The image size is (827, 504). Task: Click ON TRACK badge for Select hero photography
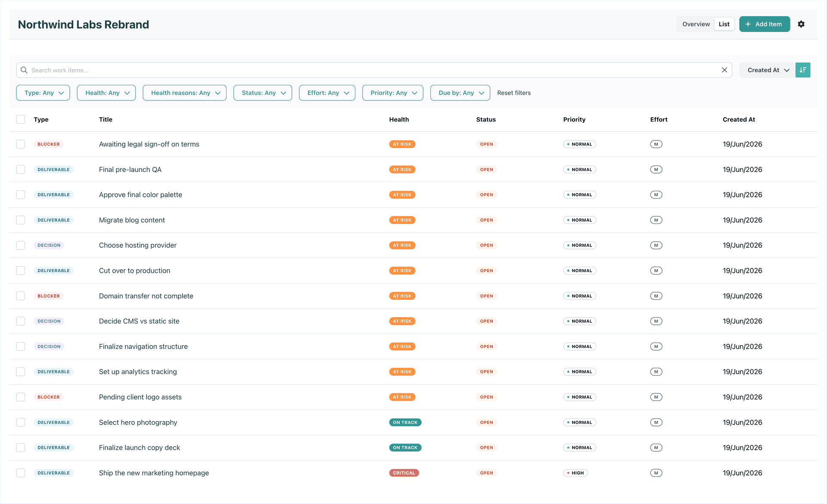point(405,422)
